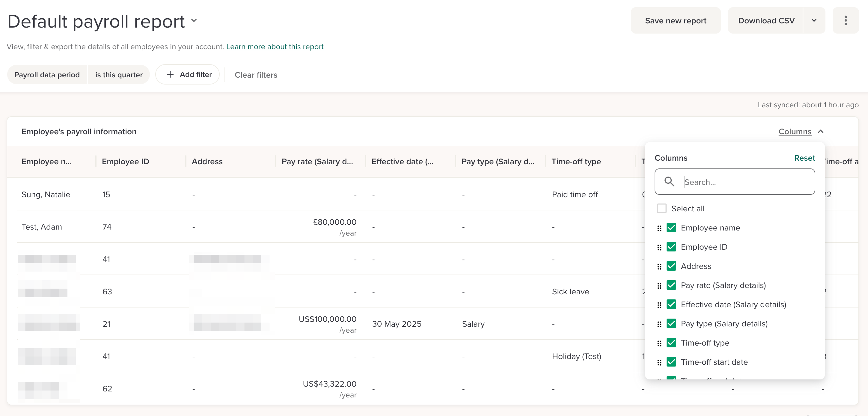Open the Default payroll report title dropdown
This screenshot has width=868, height=416.
(194, 21)
